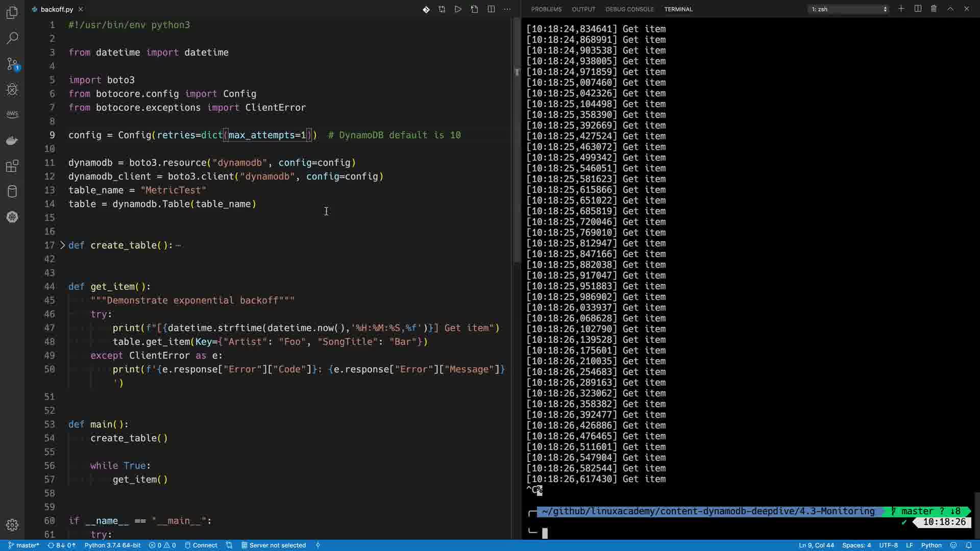This screenshot has width=980, height=551.
Task: Switch to the Problems tab
Action: point(546,9)
